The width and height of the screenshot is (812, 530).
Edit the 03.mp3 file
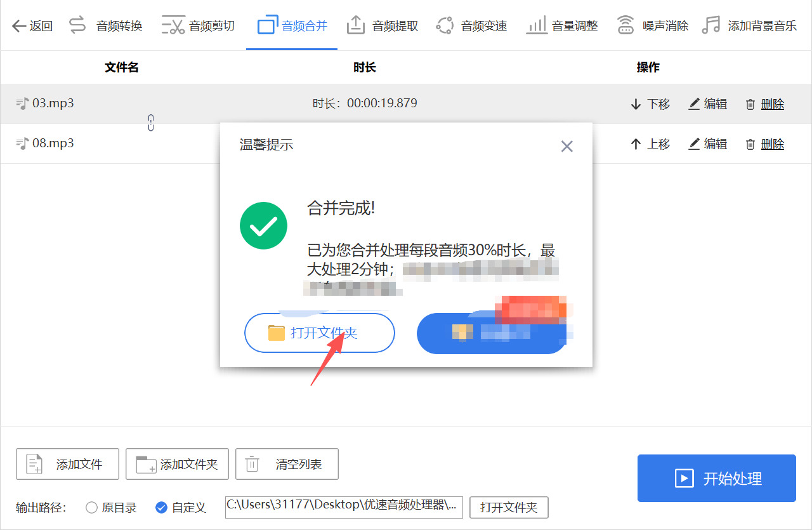(708, 104)
